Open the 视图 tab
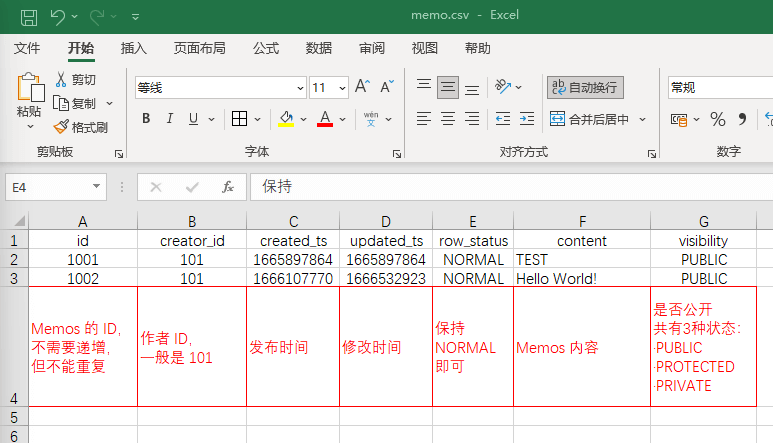Viewport: 773px width, 443px height. point(424,48)
